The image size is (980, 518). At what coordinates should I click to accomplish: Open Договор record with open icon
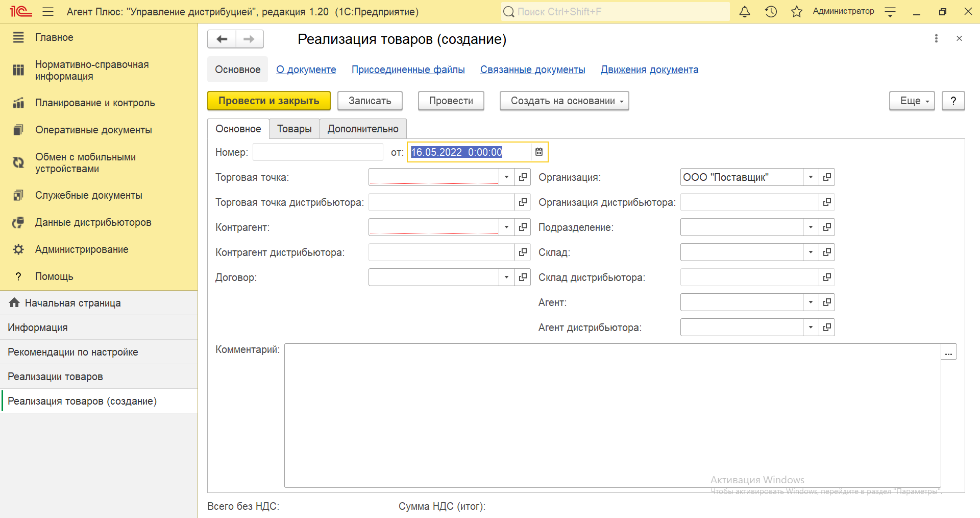coord(523,277)
